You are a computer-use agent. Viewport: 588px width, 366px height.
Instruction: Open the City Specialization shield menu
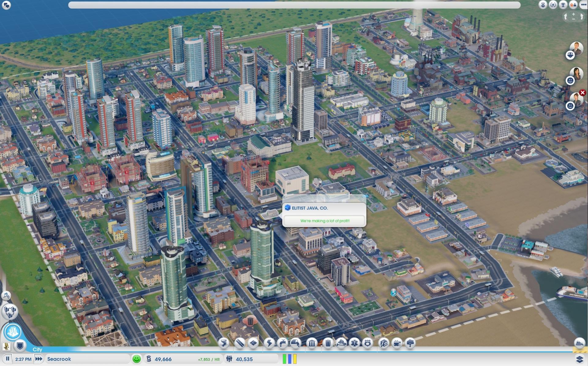click(x=20, y=346)
